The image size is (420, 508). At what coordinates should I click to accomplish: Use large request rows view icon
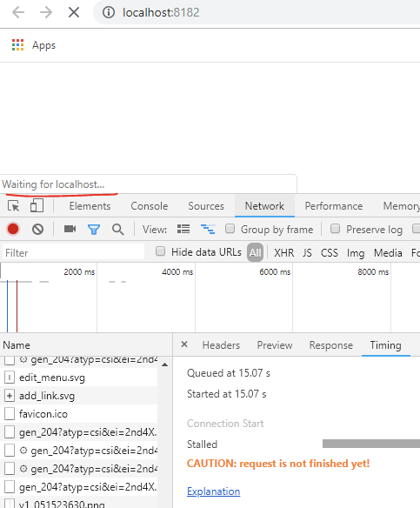tap(183, 229)
